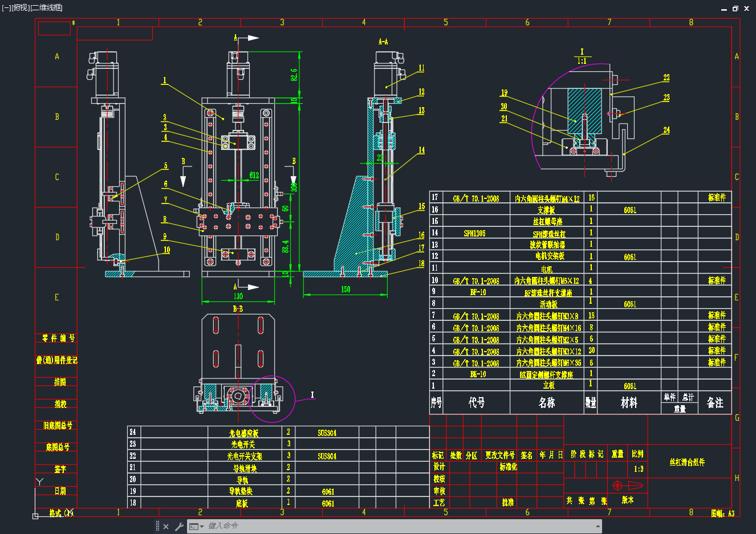Select the section view label "A-A"
This screenshot has height=534, width=756.
[x=383, y=42]
